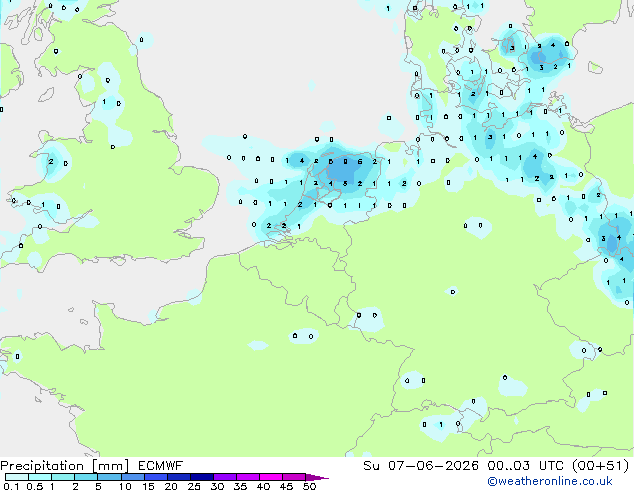Pick the legend swatch between 2 and 5

click(86, 477)
